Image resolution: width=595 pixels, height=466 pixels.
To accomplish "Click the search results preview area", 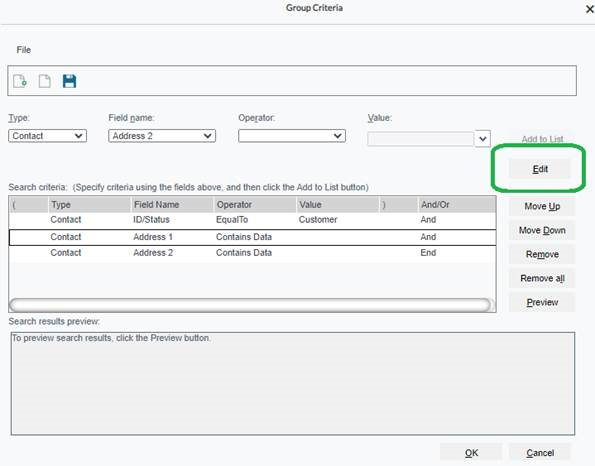I will click(x=293, y=384).
